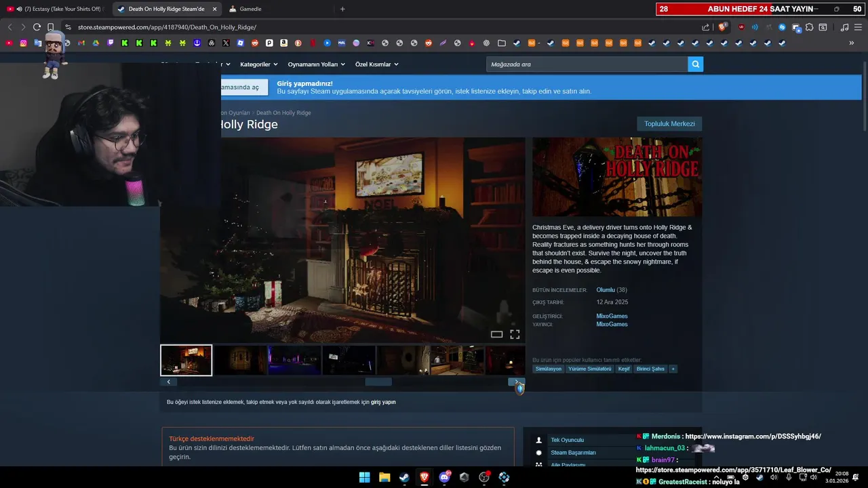Toggle the microphone icon in the system tray
Screen dimensions: 868x488
click(x=788, y=477)
